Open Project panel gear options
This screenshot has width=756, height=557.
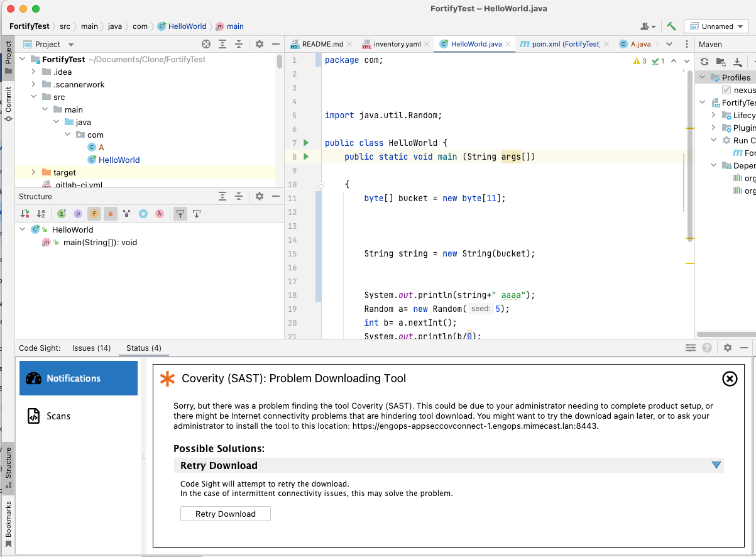pyautogui.click(x=260, y=44)
